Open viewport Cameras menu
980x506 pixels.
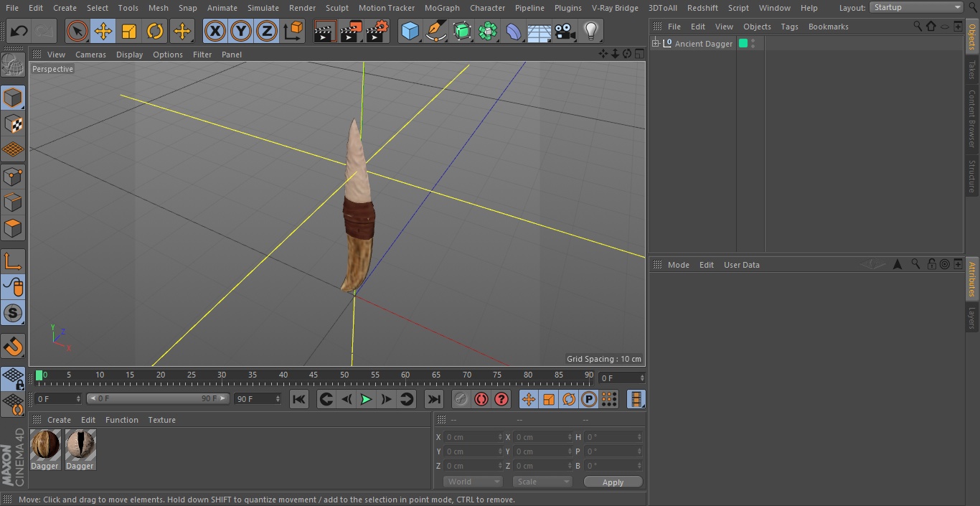(90, 55)
